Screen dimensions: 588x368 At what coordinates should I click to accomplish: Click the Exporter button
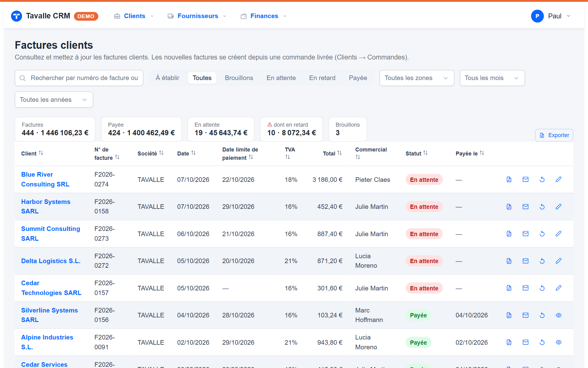tap(554, 135)
